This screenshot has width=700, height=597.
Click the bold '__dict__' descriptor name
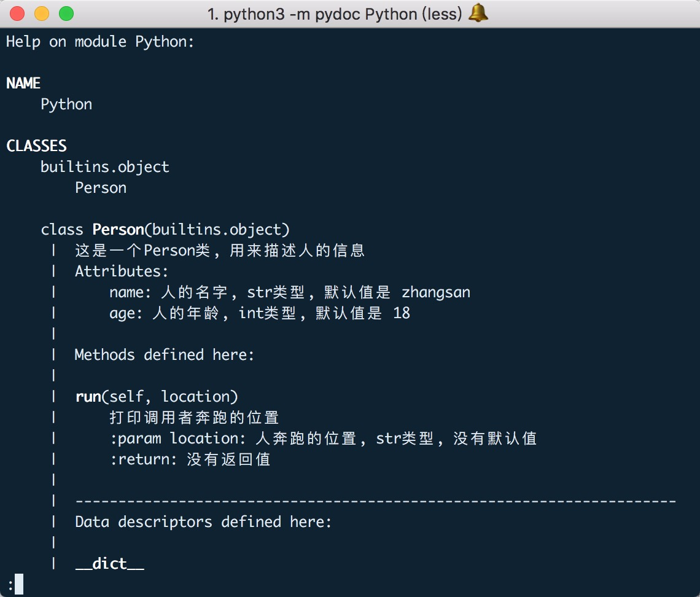pyautogui.click(x=110, y=564)
